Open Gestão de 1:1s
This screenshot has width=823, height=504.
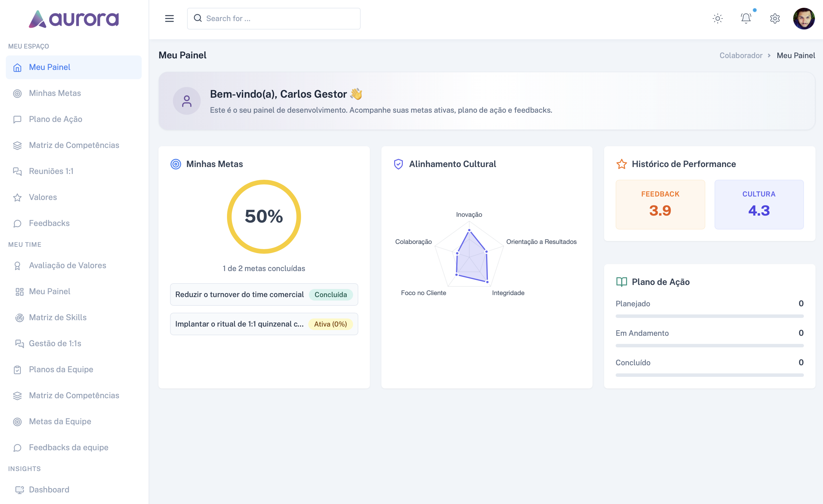coord(73,343)
